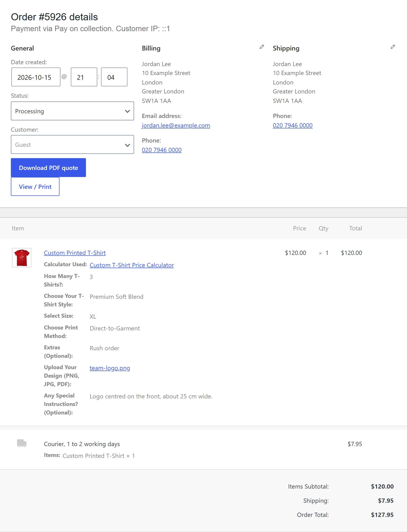This screenshot has width=407, height=532.
Task: Click the General section heading
Action: point(22,48)
